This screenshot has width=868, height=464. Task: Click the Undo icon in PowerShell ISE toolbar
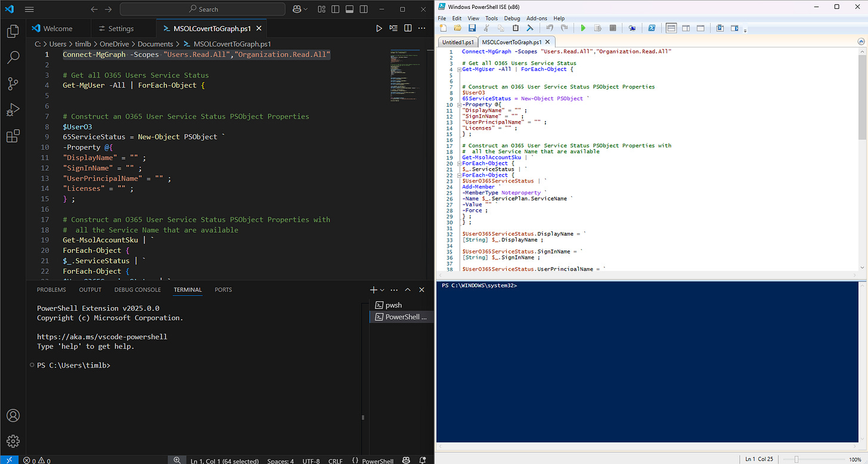point(550,28)
